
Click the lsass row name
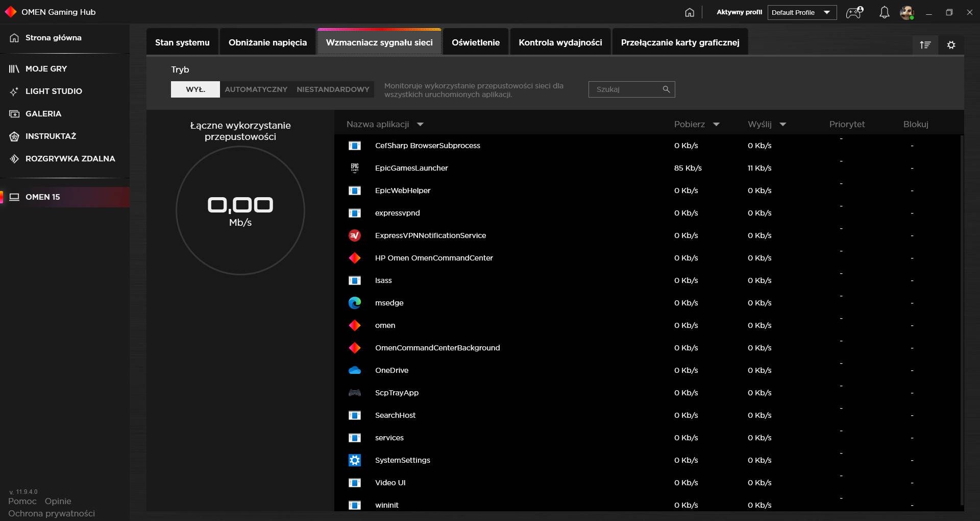tap(383, 280)
